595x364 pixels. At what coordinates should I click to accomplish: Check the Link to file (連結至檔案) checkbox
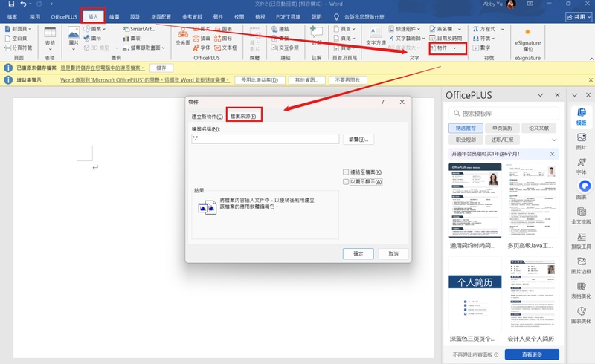click(x=346, y=172)
